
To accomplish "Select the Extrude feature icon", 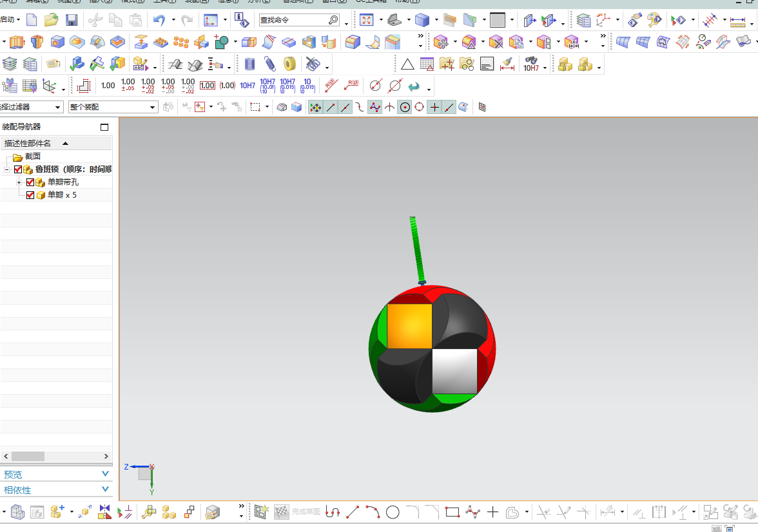I will (17, 42).
